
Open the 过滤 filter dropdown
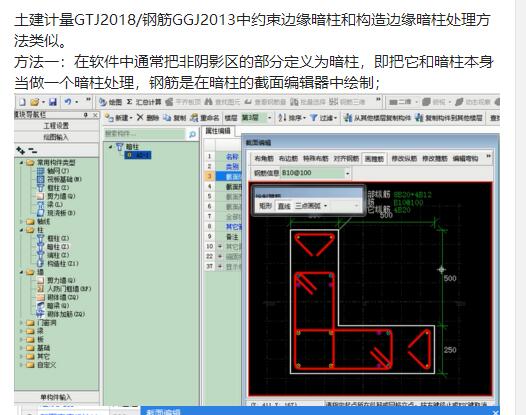point(324,118)
